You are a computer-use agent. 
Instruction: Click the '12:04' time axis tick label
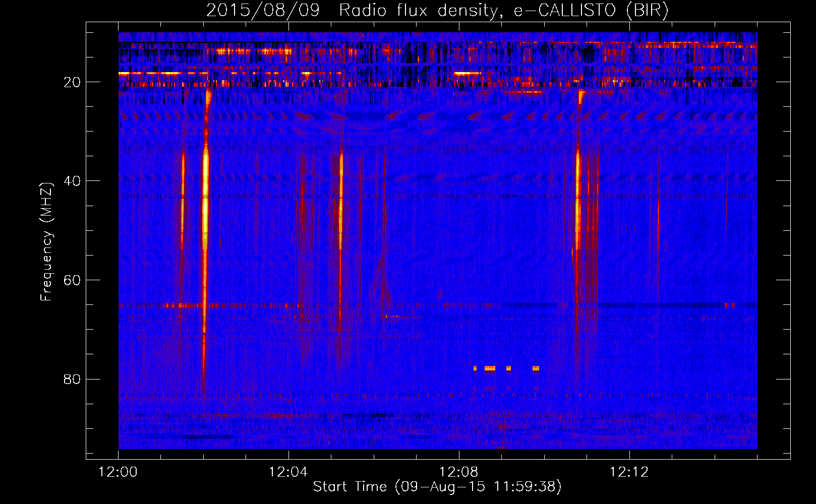click(x=288, y=472)
